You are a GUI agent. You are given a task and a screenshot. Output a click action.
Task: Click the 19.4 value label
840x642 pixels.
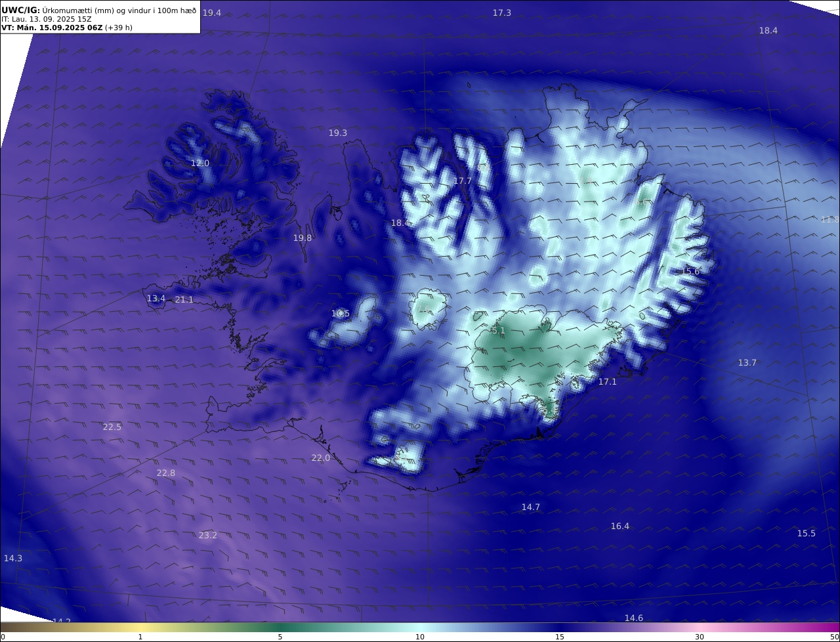click(211, 13)
